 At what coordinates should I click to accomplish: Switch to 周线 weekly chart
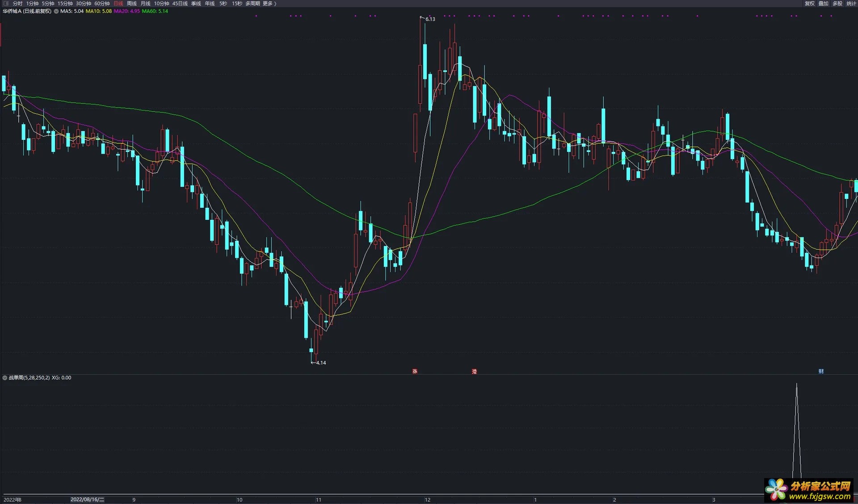pyautogui.click(x=132, y=4)
